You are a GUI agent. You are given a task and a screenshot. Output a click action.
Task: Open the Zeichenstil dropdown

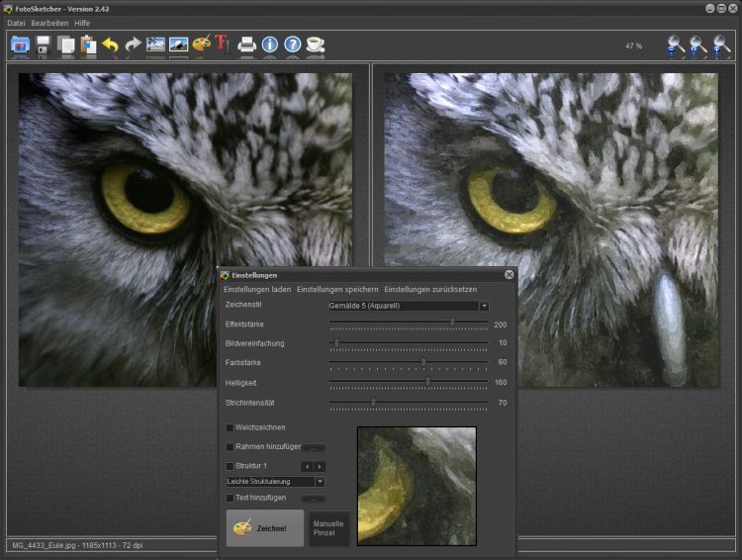pyautogui.click(x=484, y=306)
